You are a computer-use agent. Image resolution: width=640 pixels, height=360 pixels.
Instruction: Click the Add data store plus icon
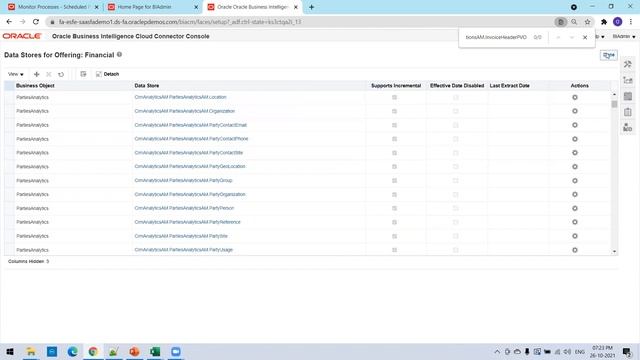point(36,74)
